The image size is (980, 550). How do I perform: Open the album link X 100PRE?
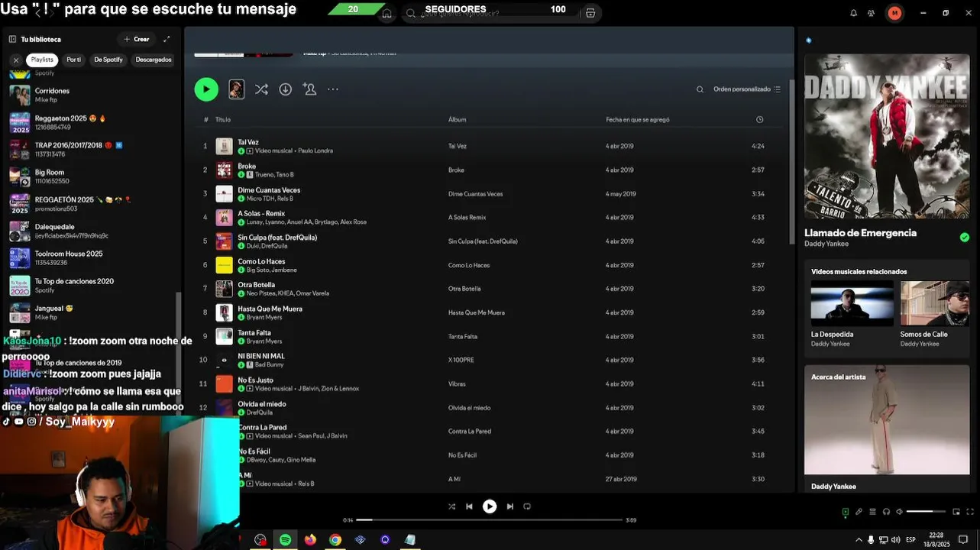(x=461, y=360)
